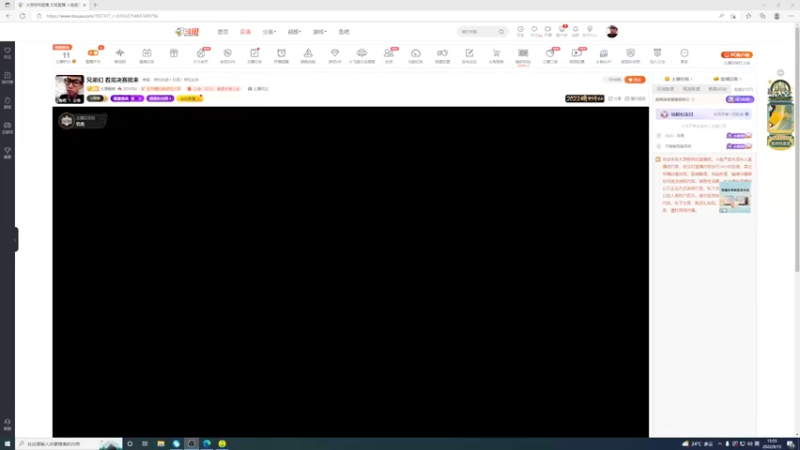Click the location pin icon in header
The image size is (800, 450).
coord(590,30)
